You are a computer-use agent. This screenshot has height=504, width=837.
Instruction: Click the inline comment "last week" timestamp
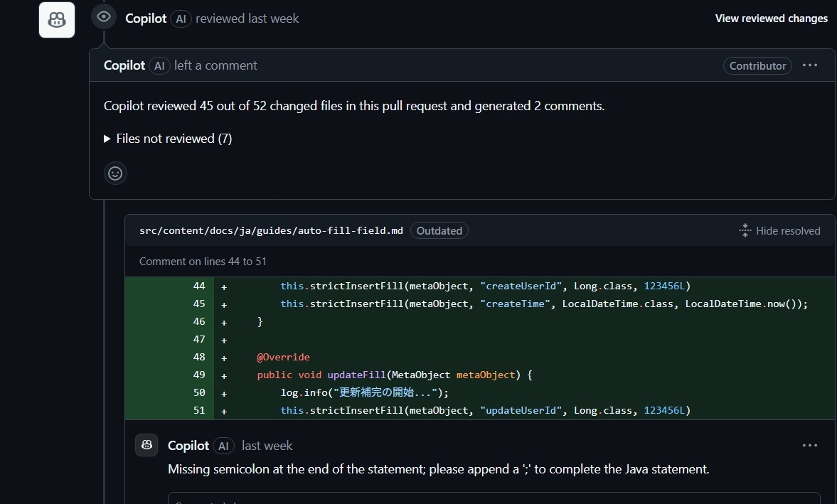point(267,446)
